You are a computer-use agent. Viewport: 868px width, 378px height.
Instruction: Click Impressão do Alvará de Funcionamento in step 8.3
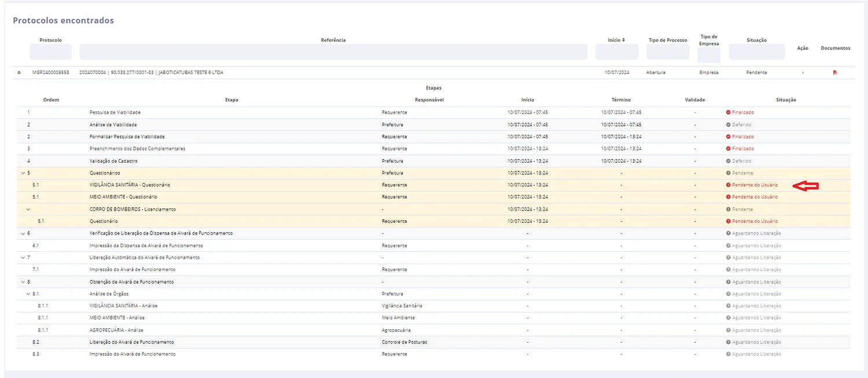tap(133, 354)
